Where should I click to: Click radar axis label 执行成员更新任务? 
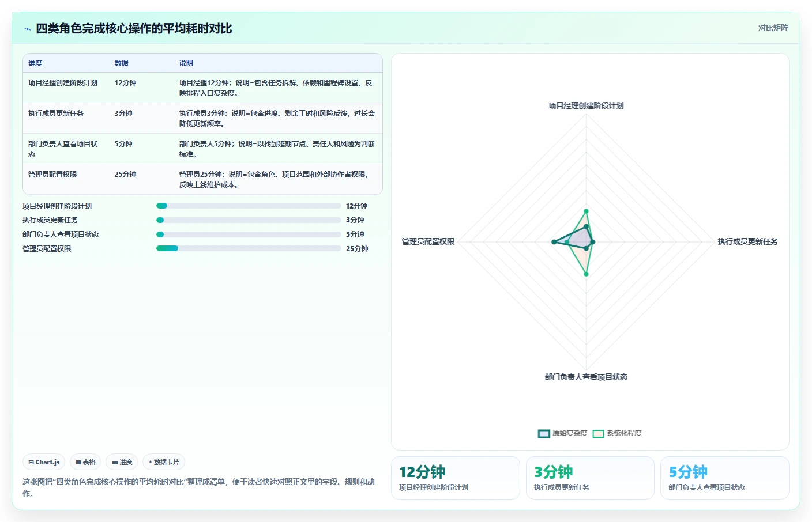[747, 241]
